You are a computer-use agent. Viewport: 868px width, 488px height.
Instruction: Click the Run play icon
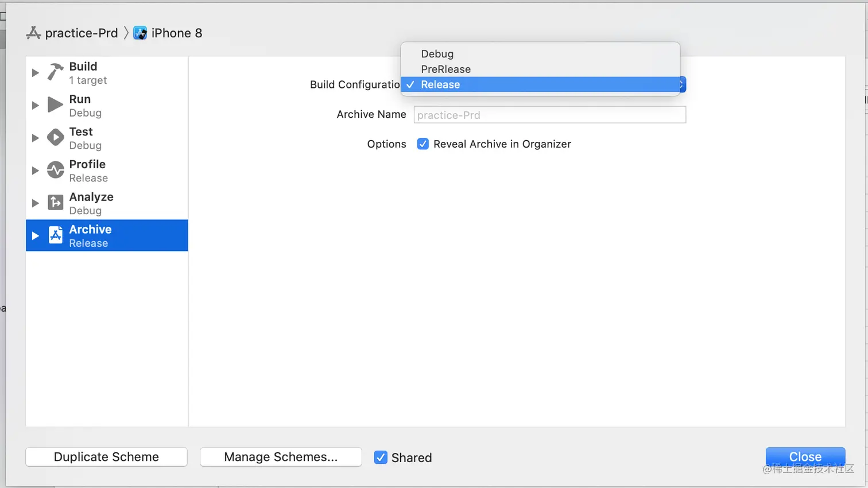click(x=55, y=105)
